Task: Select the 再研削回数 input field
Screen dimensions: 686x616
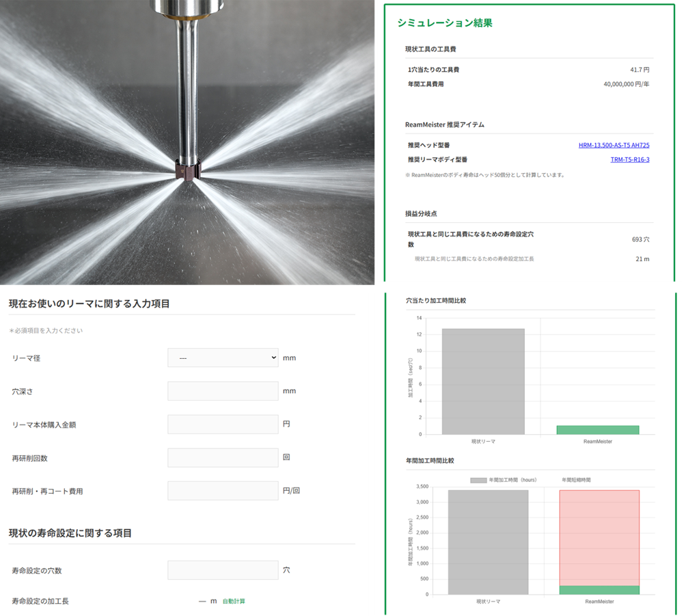Action: click(222, 457)
